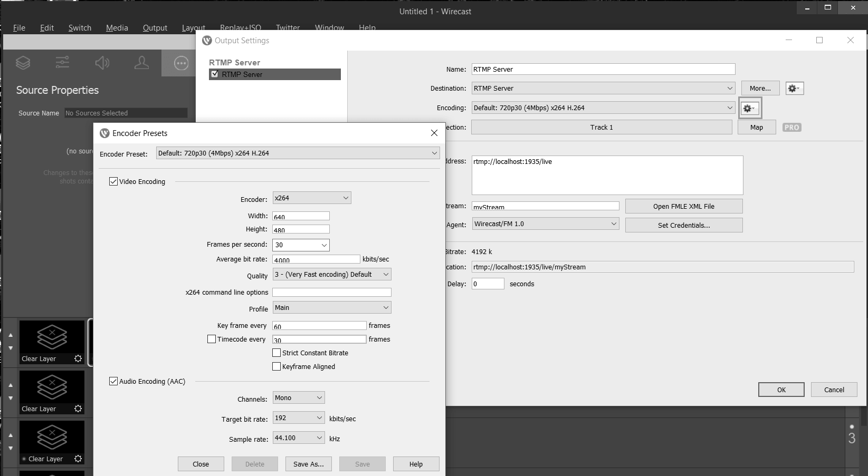
Task: Open the ellipsis more-options icon
Action: (x=181, y=63)
